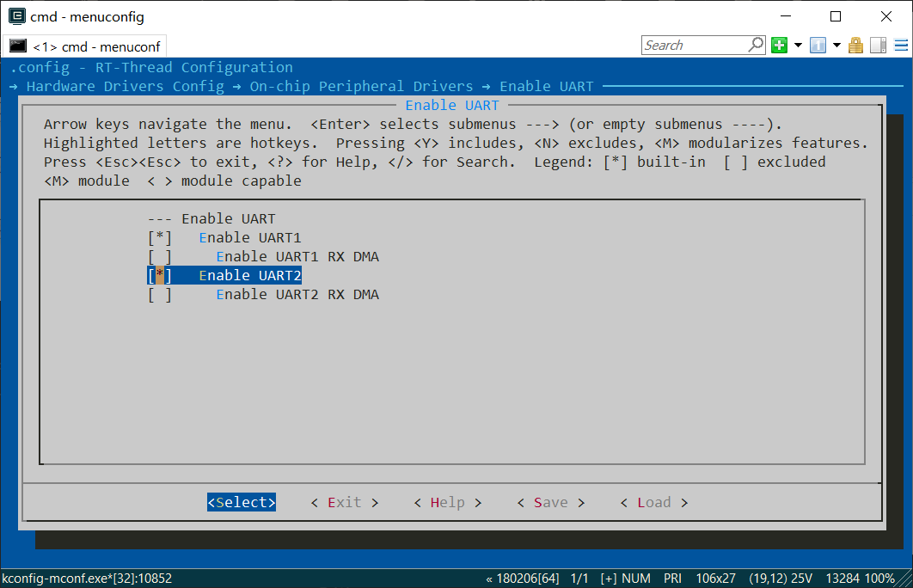The height and width of the screenshot is (588, 913).
Task: Maximize the cmd - menuconfig window
Action: [836, 16]
